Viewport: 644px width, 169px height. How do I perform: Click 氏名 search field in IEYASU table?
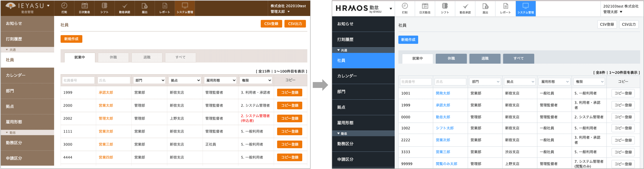click(x=114, y=80)
